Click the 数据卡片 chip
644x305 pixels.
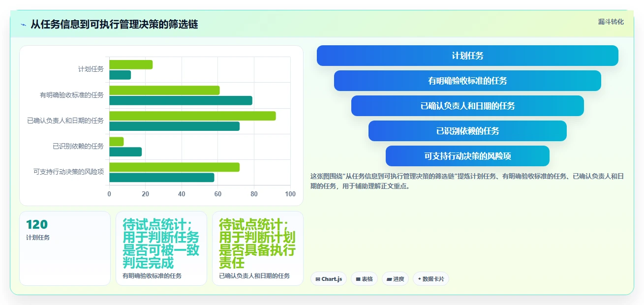pyautogui.click(x=431, y=279)
